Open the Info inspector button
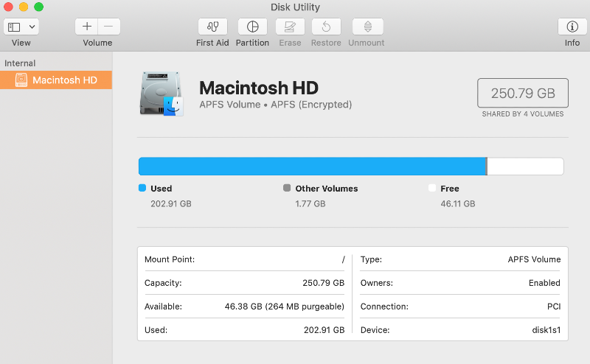This screenshot has width=590, height=364. coord(572,27)
